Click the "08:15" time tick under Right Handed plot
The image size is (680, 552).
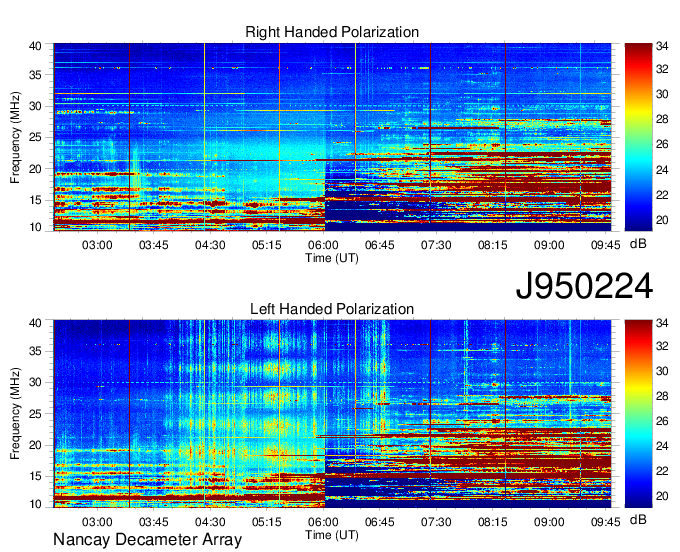493,245
